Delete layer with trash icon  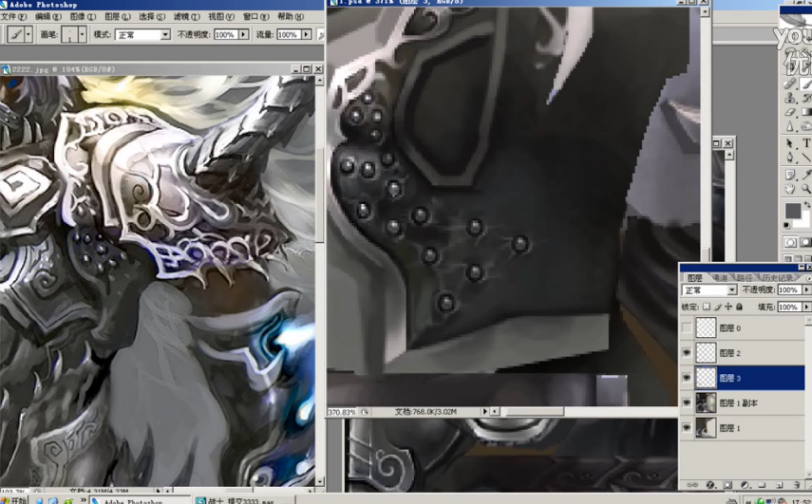tap(797, 485)
